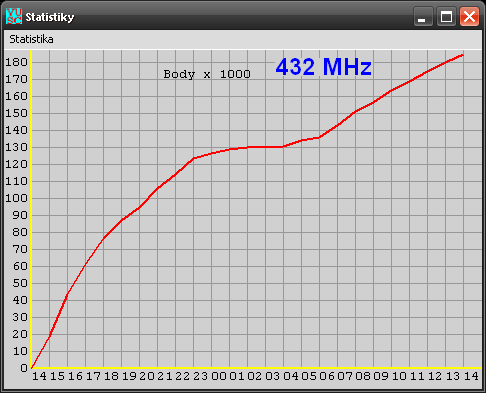Open the Statistika menu
This screenshot has width=486, height=393.
tap(31, 39)
